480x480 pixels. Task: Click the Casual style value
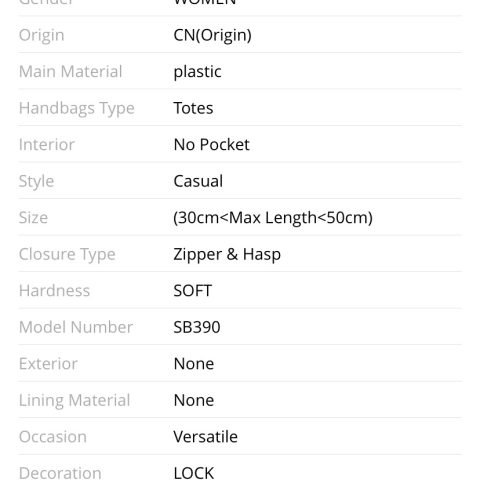click(198, 181)
